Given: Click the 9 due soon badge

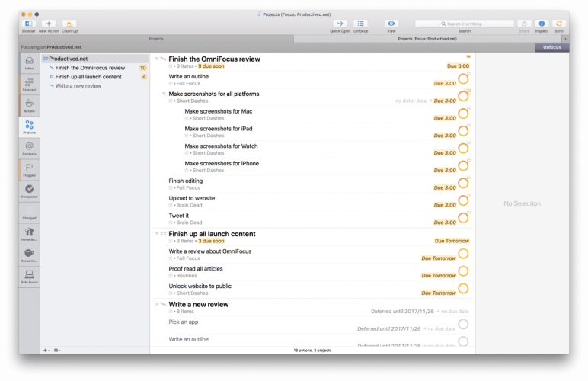Looking at the screenshot, I should pyautogui.click(x=211, y=66).
